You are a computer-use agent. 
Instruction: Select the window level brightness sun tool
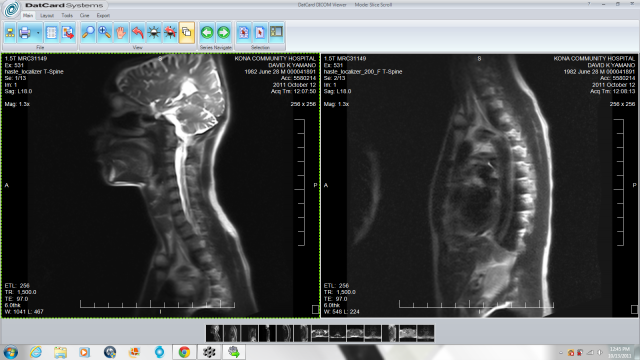click(x=154, y=32)
